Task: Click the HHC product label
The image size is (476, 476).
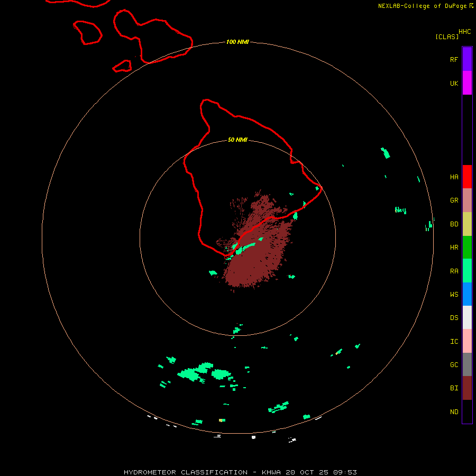Action: (464, 31)
